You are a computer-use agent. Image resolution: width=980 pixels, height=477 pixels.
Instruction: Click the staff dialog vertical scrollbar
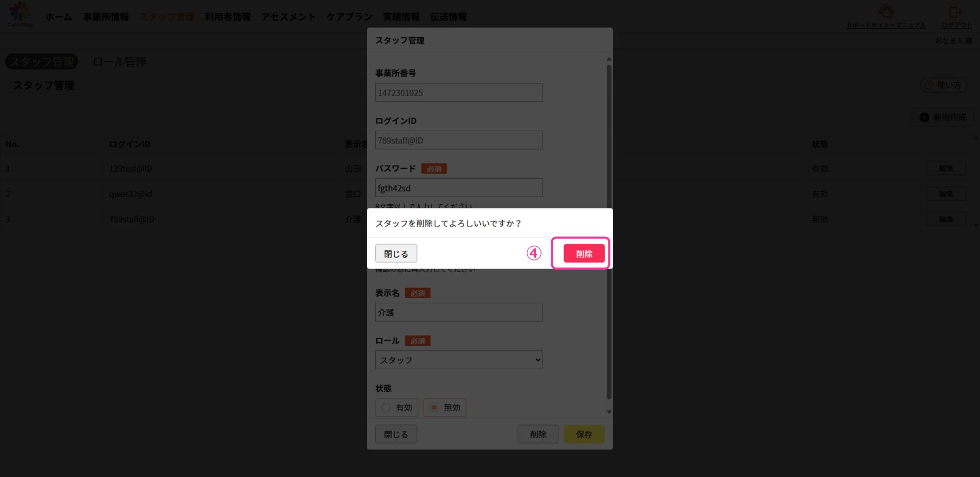(608, 232)
